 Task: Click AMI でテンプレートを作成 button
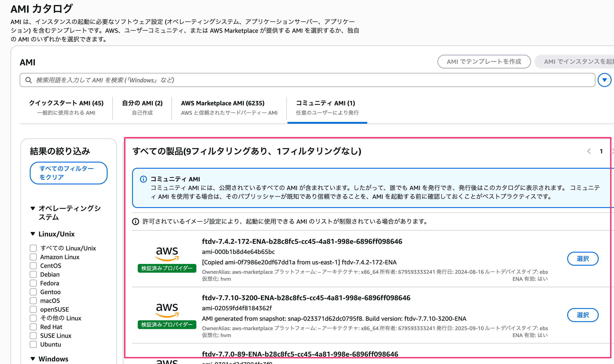point(484,62)
